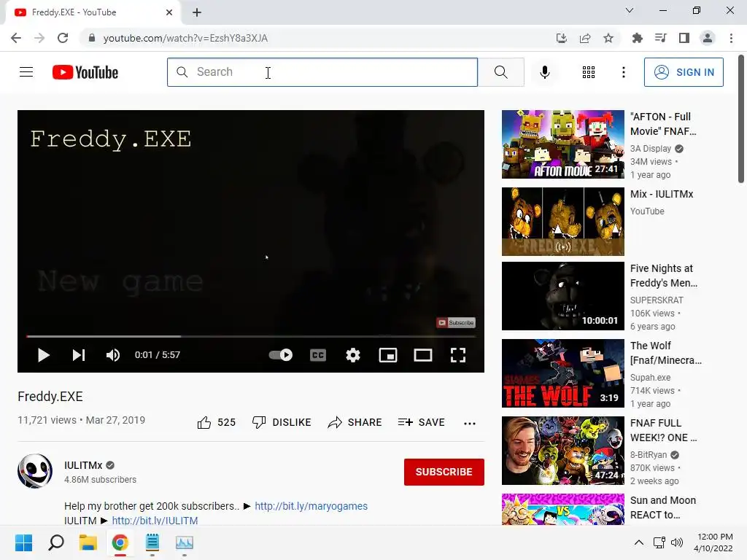This screenshot has width=747, height=560.
Task: Select the Freddy.EXE - YouTube tab
Action: (93, 12)
